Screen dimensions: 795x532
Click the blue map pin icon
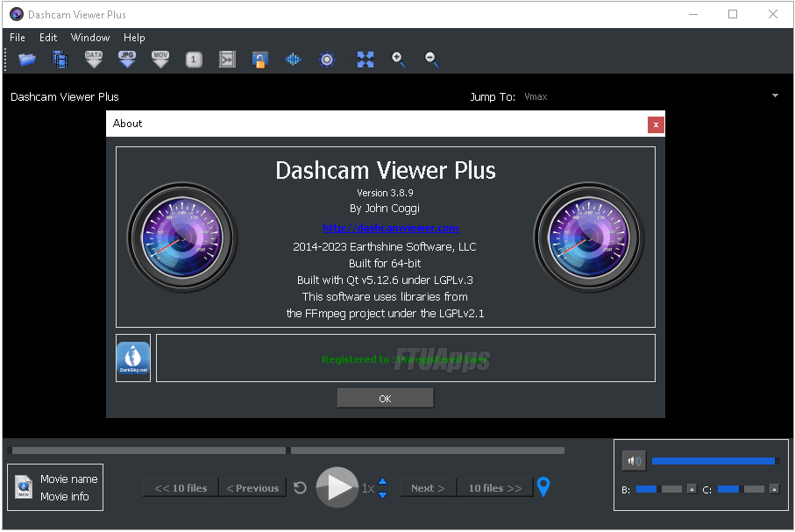pos(543,487)
